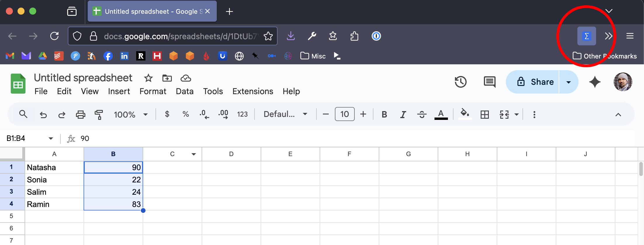The width and height of the screenshot is (644, 245).
Task: Toggle strikethrough formatting
Action: coord(422,114)
